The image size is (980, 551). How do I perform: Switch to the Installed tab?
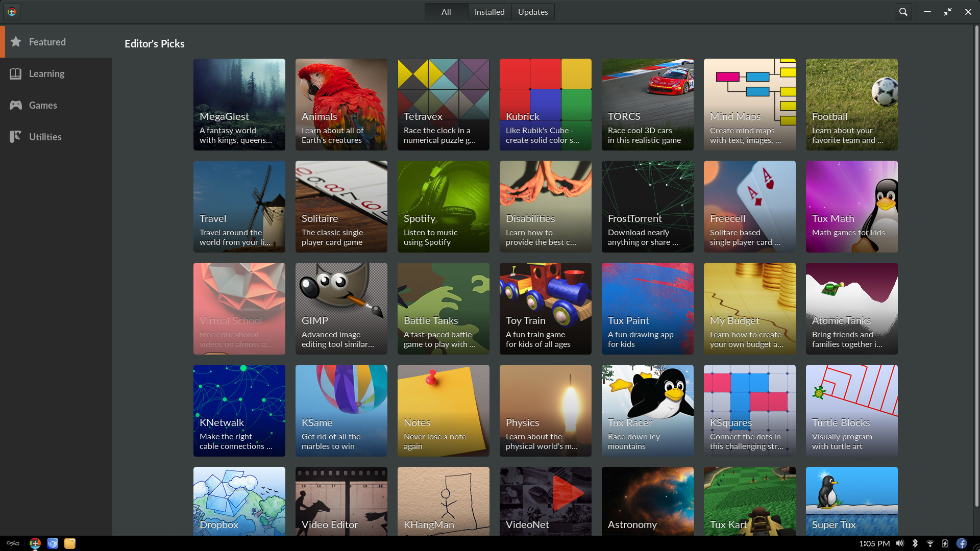coord(489,12)
